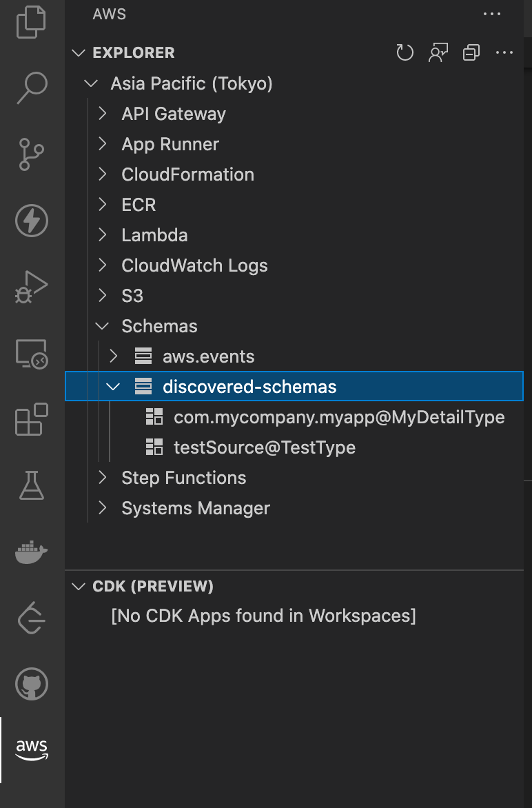
Task: Open the Run and Debug icon
Action: [32, 287]
